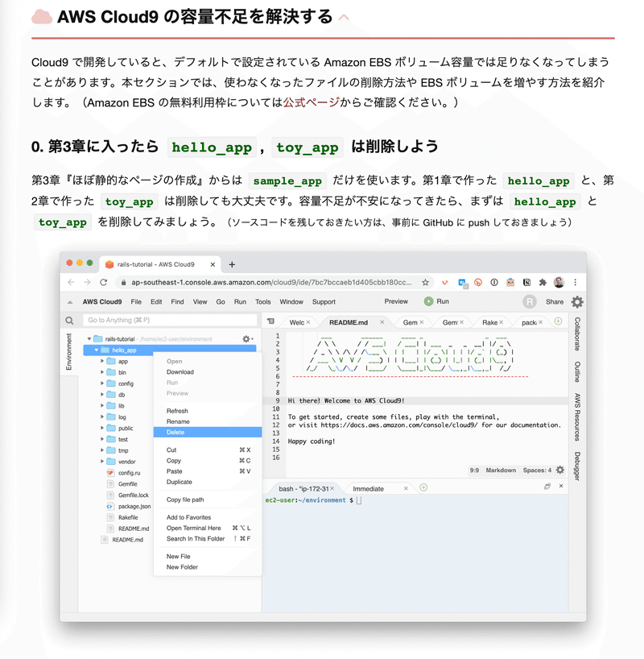Go back in the browser

pyautogui.click(x=71, y=283)
